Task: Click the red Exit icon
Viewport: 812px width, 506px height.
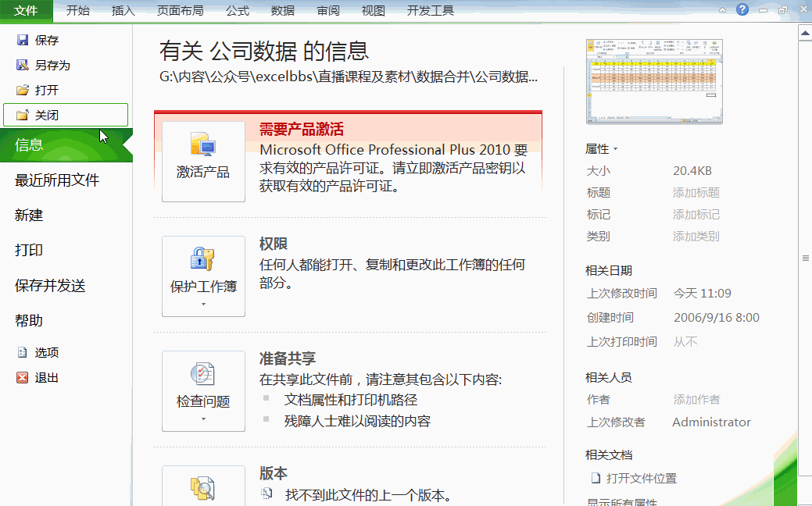Action: click(22, 378)
